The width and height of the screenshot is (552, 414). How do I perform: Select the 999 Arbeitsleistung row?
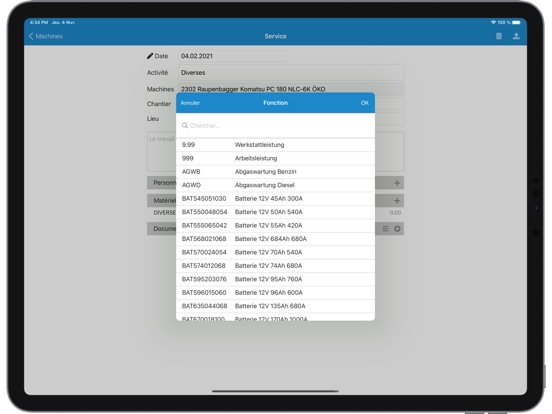(x=275, y=158)
